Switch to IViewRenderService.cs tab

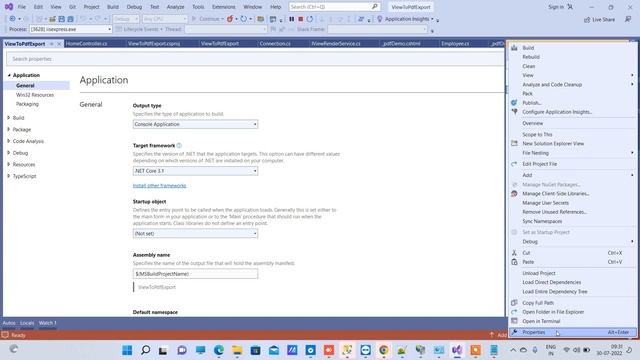pos(336,44)
